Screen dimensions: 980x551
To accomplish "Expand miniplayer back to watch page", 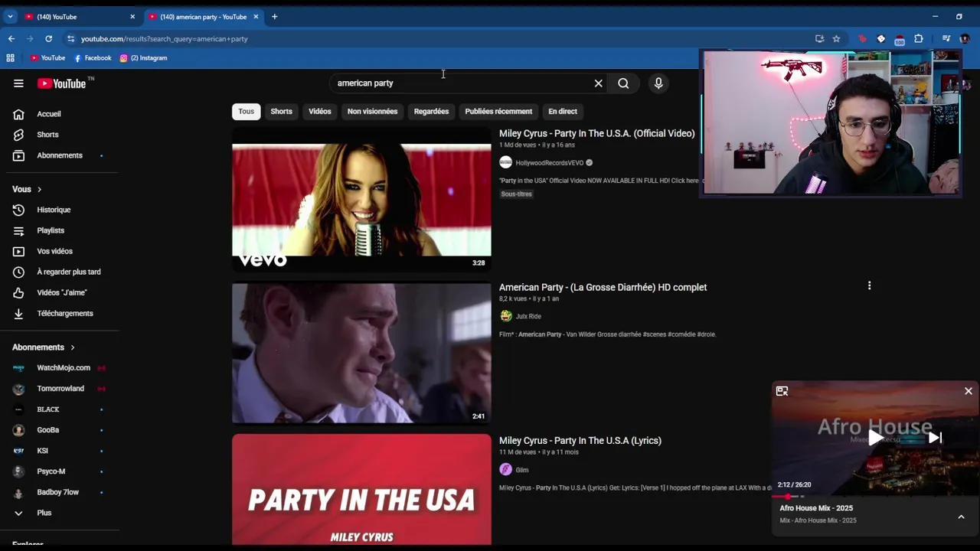I will pyautogui.click(x=782, y=391).
